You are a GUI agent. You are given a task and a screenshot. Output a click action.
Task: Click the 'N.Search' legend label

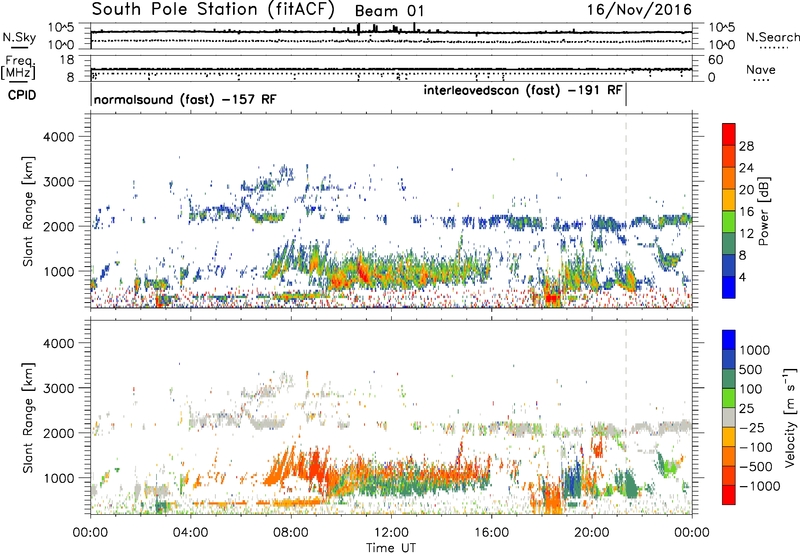pos(772,37)
